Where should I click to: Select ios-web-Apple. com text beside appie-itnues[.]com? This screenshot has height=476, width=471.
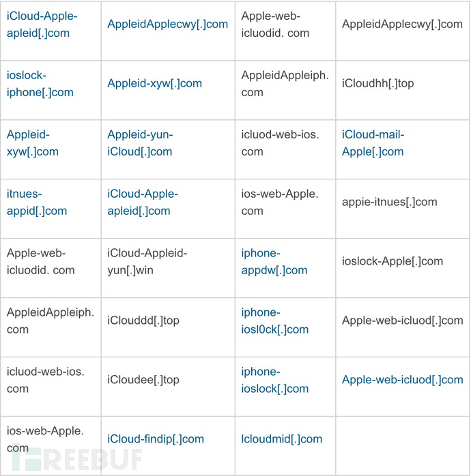point(280,202)
